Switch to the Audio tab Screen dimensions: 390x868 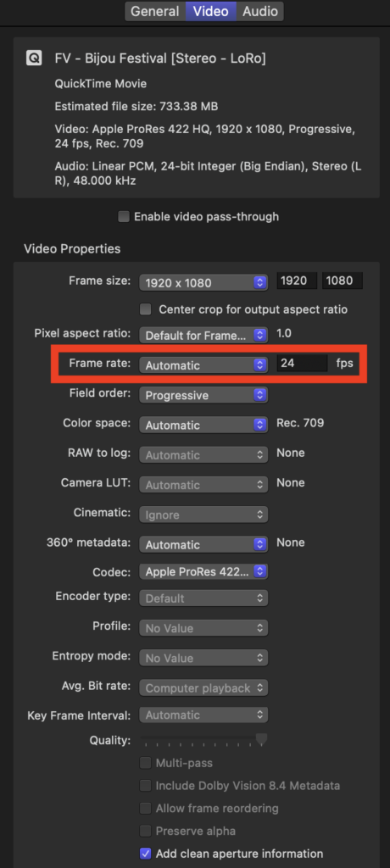click(259, 11)
